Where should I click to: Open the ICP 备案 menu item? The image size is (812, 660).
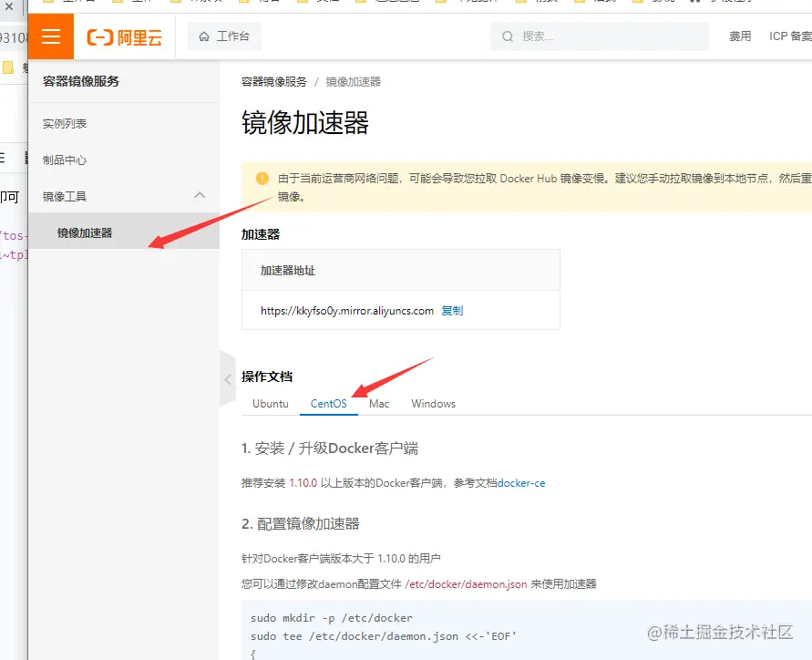[x=790, y=36]
